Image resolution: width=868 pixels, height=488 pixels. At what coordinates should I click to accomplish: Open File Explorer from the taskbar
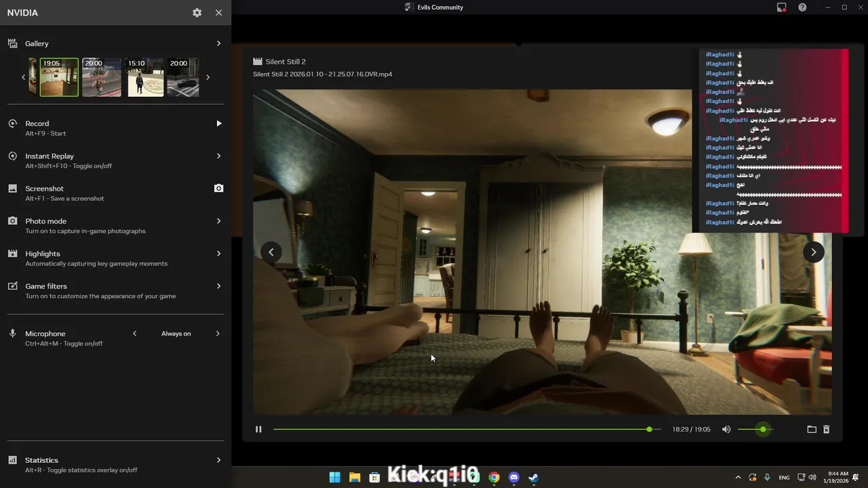tap(355, 477)
